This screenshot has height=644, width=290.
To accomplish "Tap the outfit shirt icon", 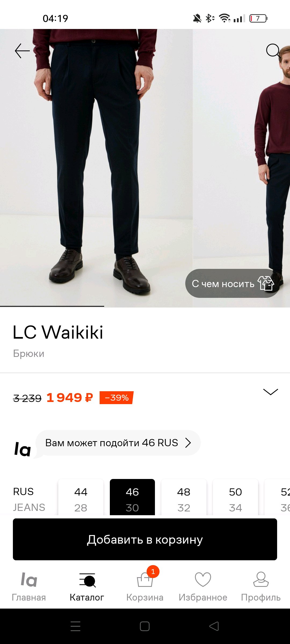I will [x=266, y=283].
